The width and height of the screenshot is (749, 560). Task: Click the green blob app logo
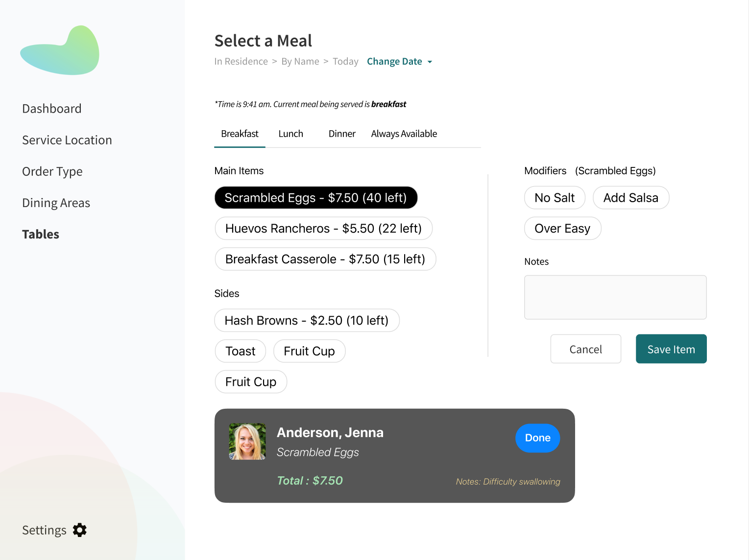click(x=60, y=51)
